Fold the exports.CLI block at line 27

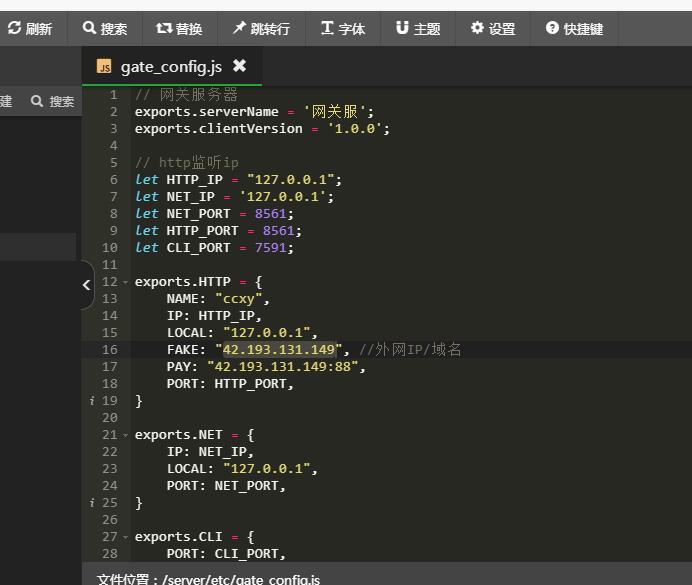(x=125, y=537)
